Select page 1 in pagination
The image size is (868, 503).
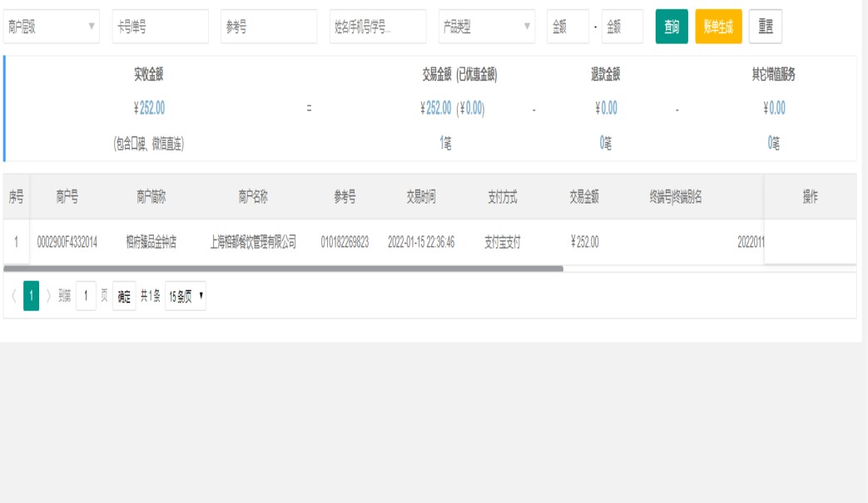[x=31, y=296]
